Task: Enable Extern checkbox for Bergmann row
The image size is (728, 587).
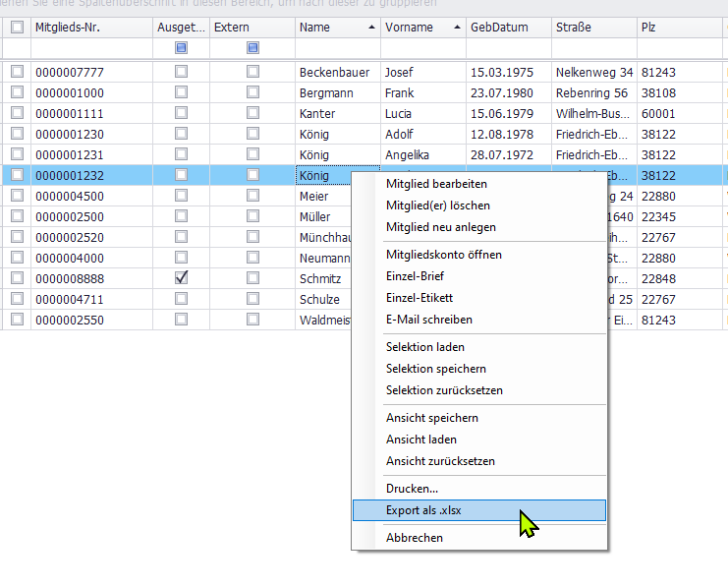Action: coord(252,92)
